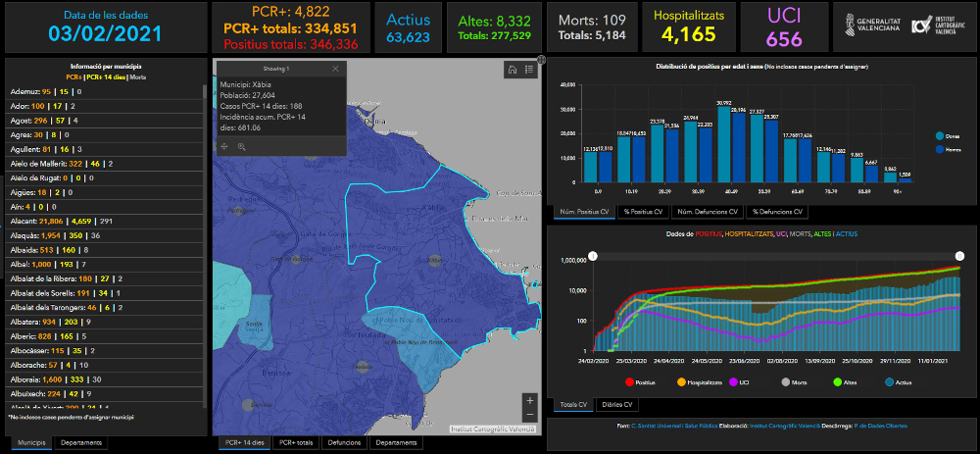
Task: Open the Diàries CV chart tab
Action: point(618,405)
